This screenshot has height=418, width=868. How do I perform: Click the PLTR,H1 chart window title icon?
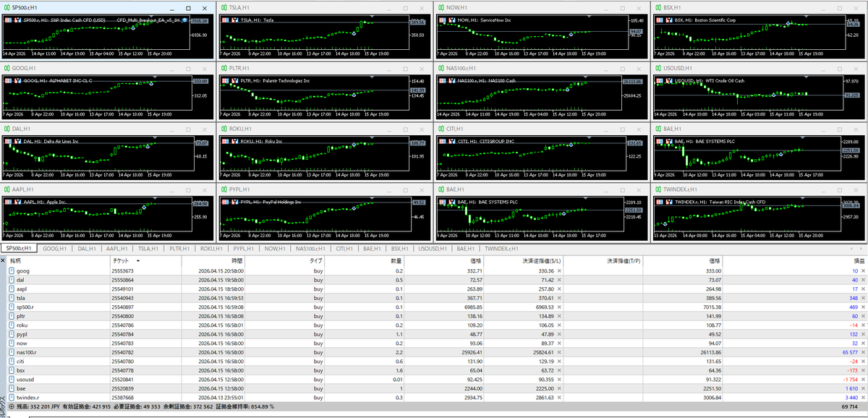(224, 68)
